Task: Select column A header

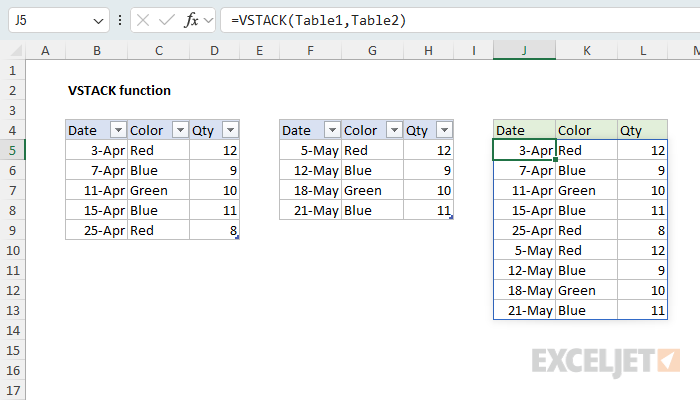Action: pos(46,50)
